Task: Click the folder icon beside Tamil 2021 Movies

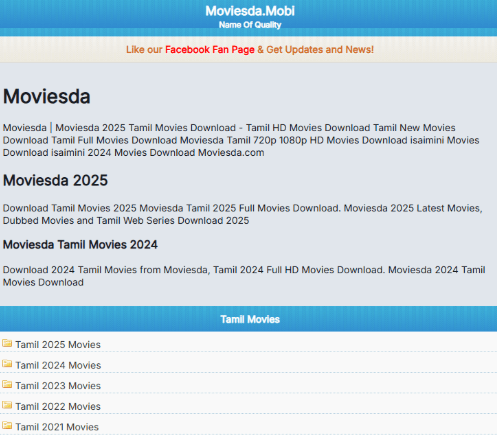Action: pyautogui.click(x=7, y=426)
